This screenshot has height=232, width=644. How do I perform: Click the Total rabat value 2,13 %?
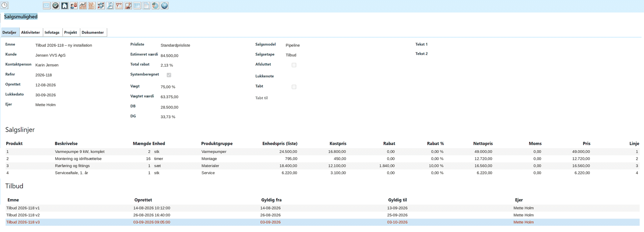(x=167, y=65)
